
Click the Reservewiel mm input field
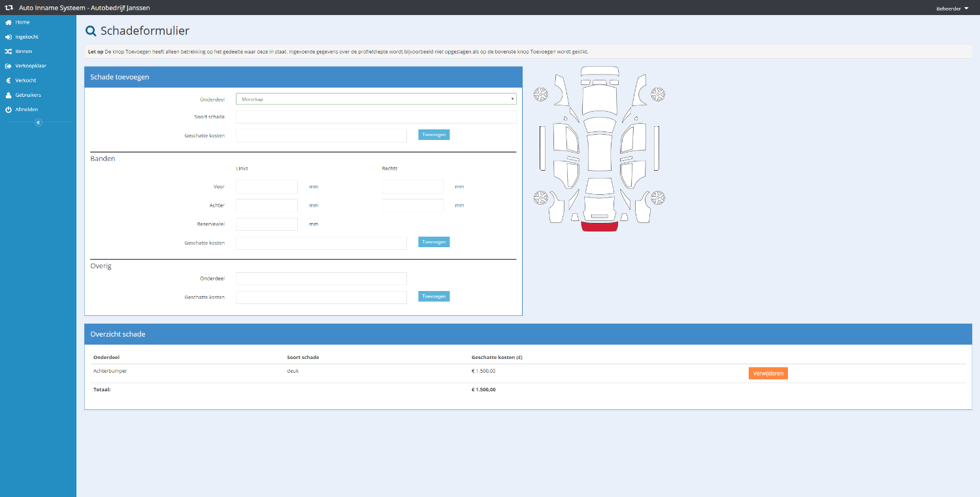click(267, 224)
